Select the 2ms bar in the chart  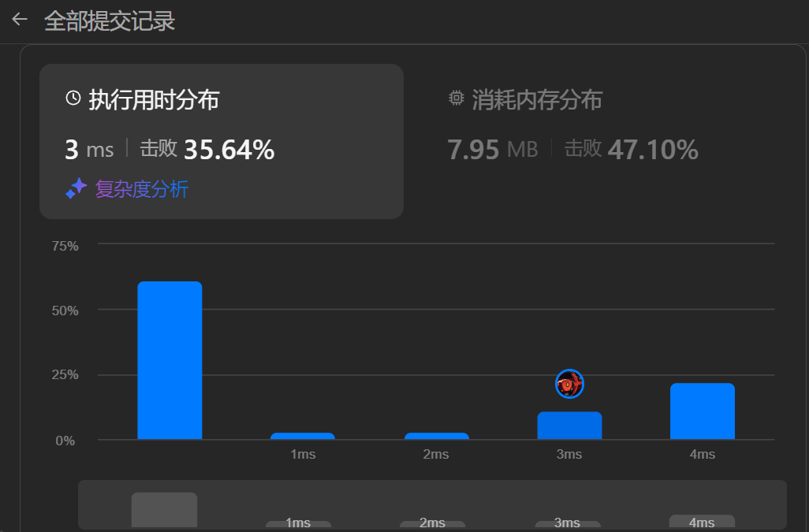(x=437, y=436)
